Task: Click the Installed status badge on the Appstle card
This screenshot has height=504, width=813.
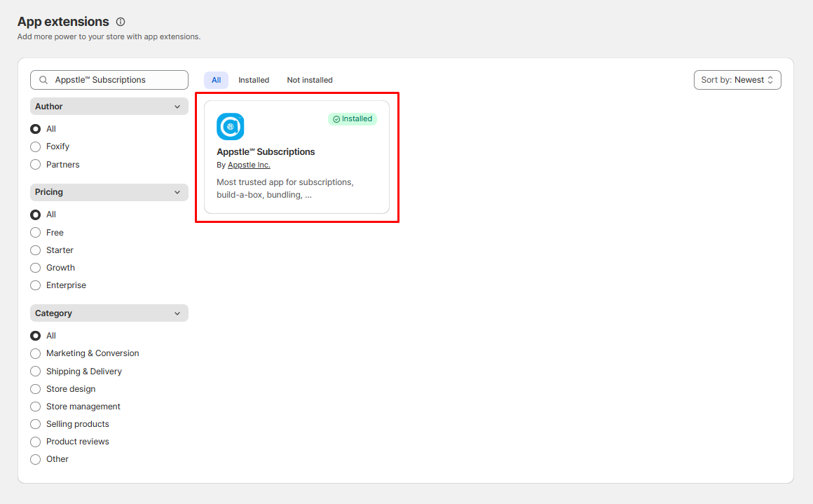Action: tap(353, 118)
